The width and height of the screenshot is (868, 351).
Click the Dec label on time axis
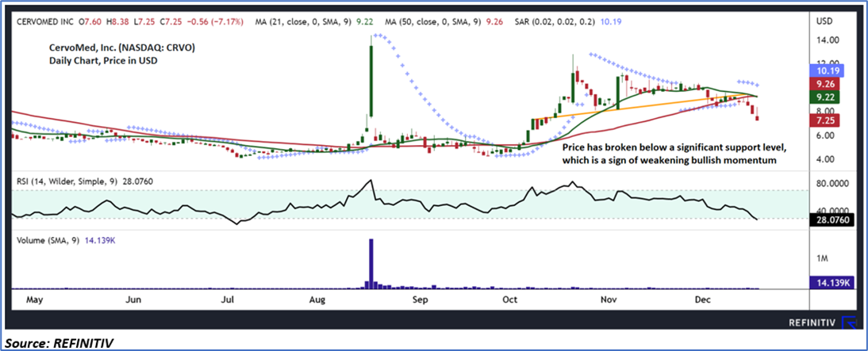pyautogui.click(x=702, y=299)
